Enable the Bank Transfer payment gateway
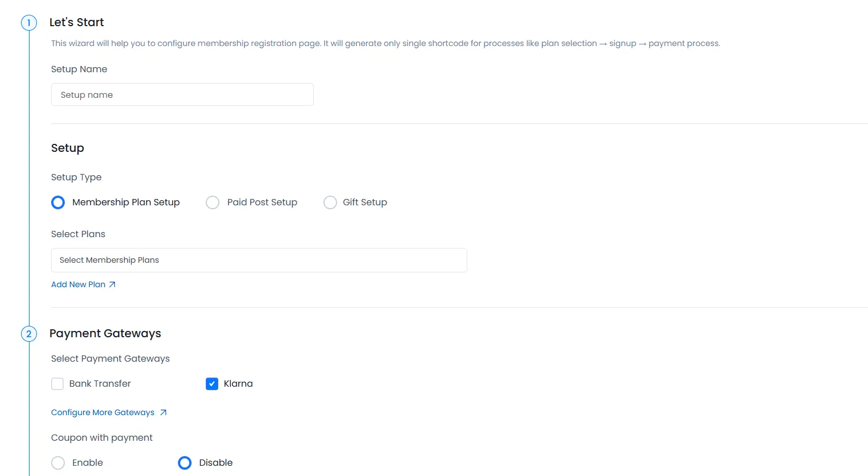 [57, 384]
